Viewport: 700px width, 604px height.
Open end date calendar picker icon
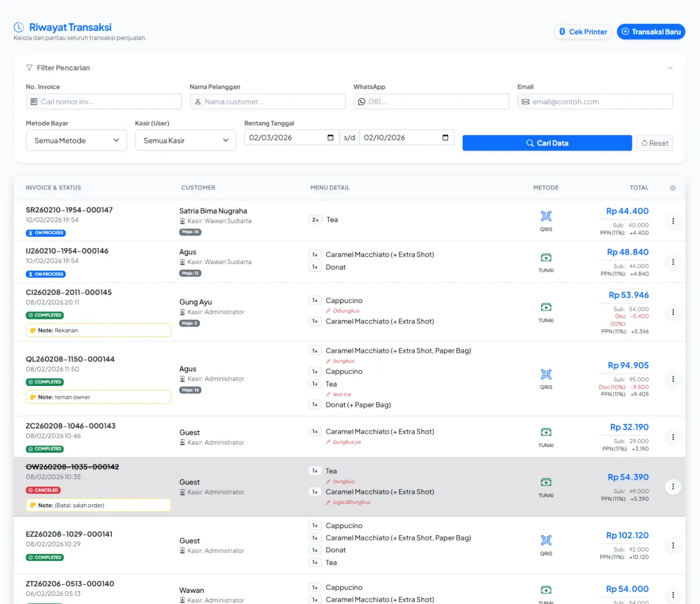pos(445,138)
